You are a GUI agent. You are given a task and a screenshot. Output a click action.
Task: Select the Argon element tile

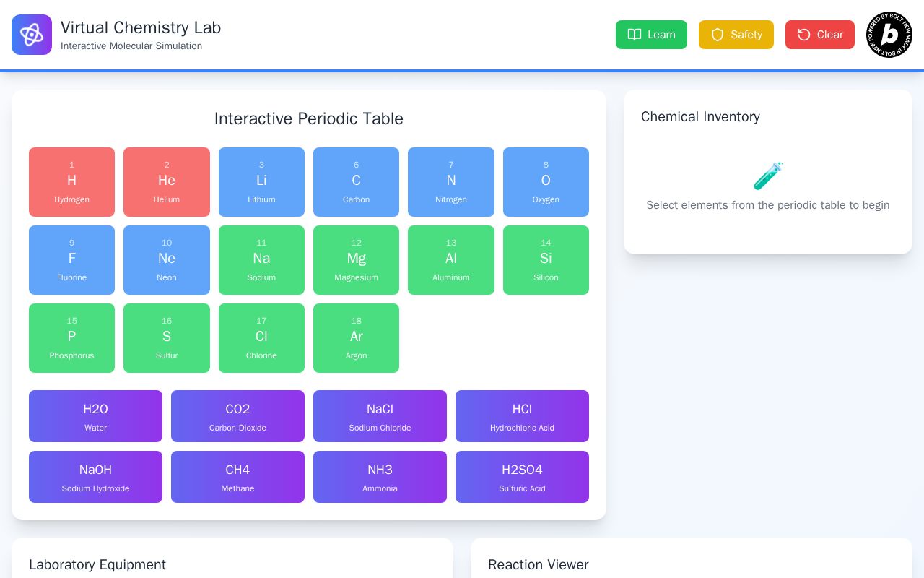coord(356,338)
